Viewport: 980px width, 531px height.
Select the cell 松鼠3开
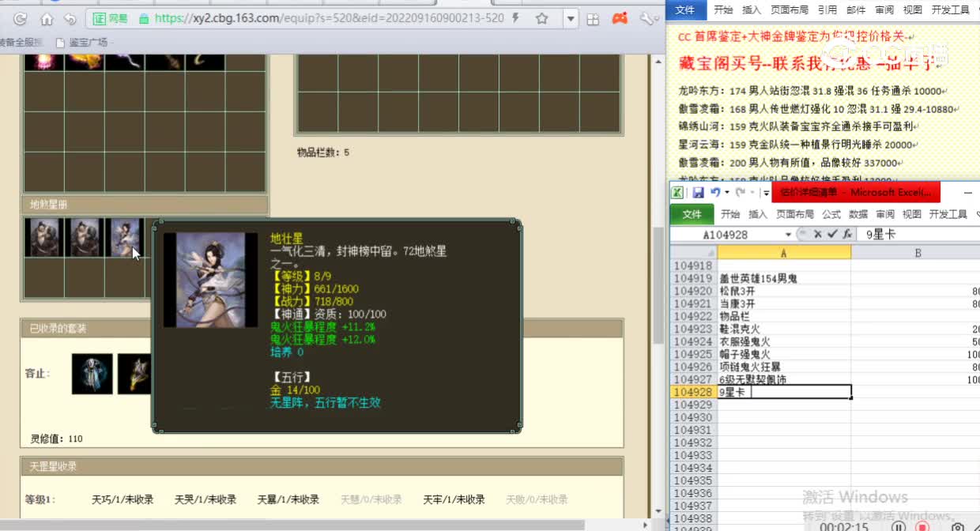coord(783,292)
